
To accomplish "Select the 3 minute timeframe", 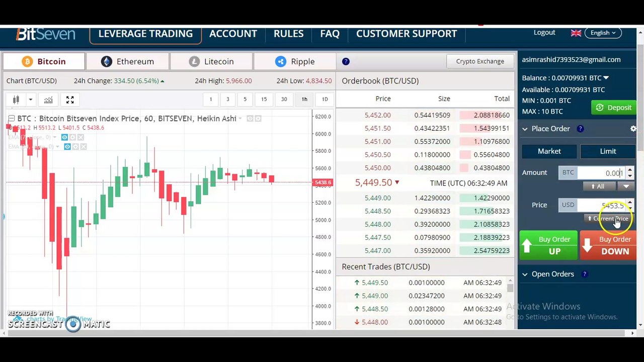I will tap(227, 99).
